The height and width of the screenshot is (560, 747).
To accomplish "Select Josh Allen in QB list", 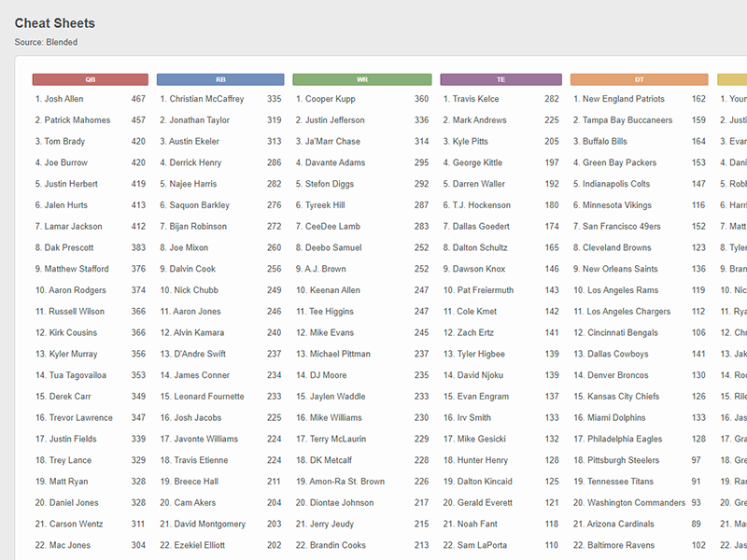I will pos(90,99).
